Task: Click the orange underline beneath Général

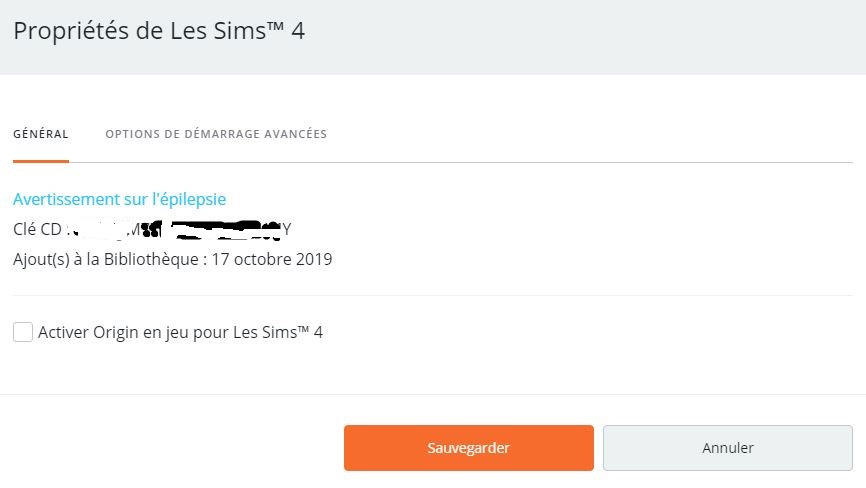Action: point(41,160)
